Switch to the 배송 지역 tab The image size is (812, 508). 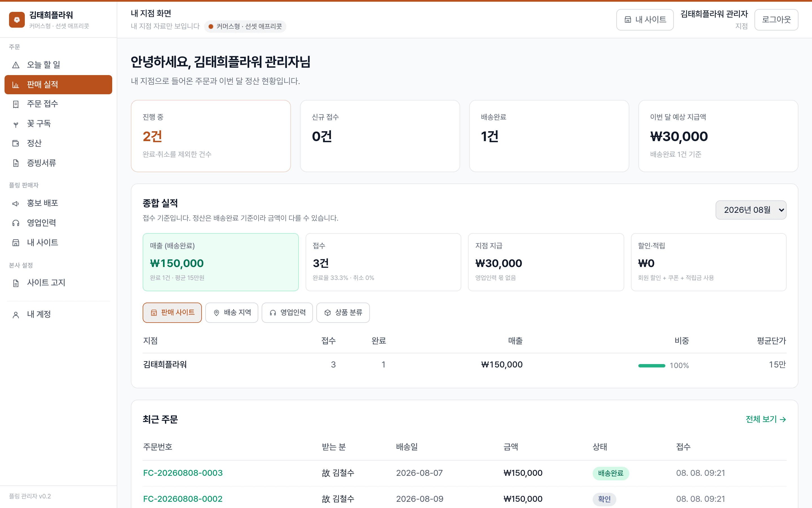point(231,313)
